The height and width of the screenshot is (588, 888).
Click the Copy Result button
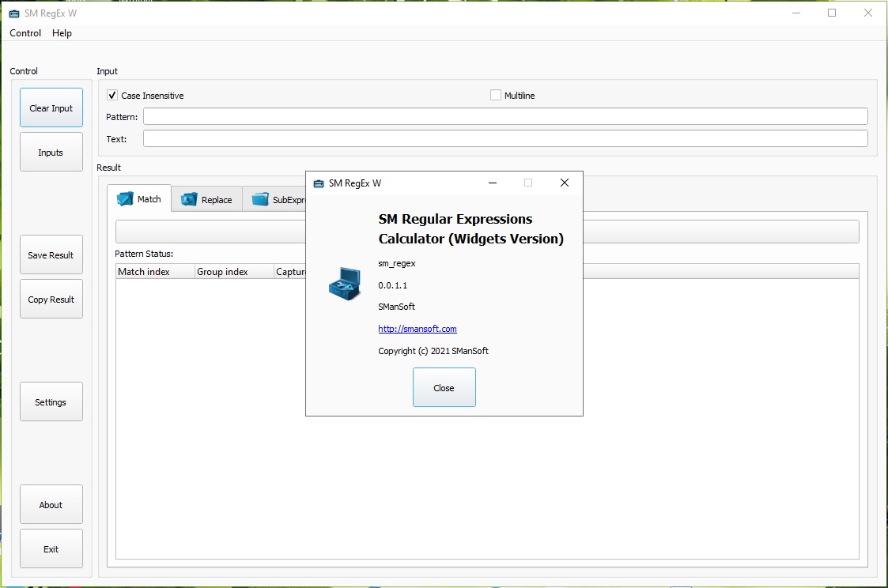(x=51, y=299)
